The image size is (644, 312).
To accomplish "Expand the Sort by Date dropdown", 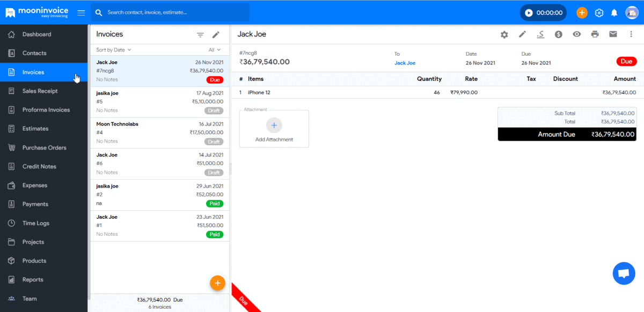I will pyautogui.click(x=114, y=50).
